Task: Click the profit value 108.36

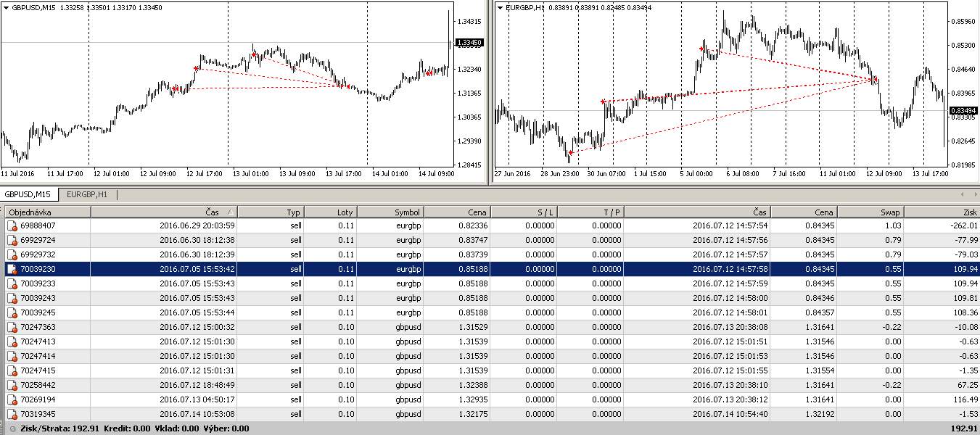Action: click(965, 312)
